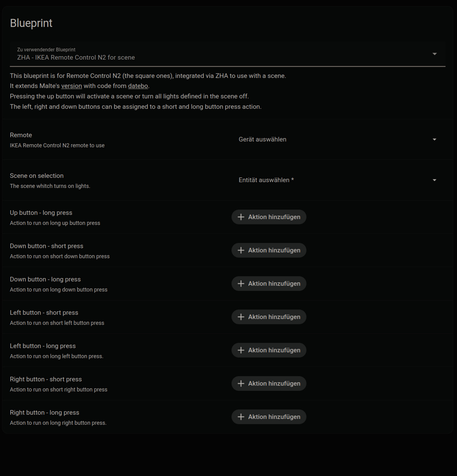Image resolution: width=457 pixels, height=476 pixels.
Task: Open Malte's version link
Action: [x=72, y=86]
